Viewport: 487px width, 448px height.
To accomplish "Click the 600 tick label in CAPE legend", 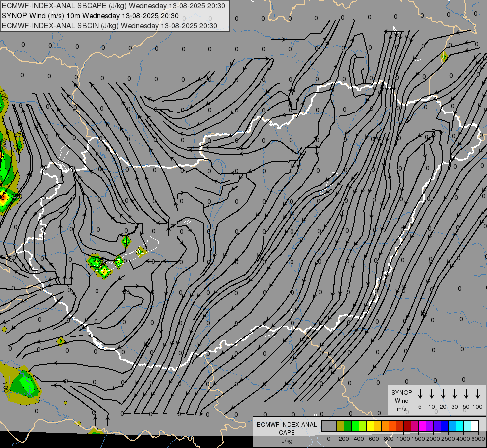I will pos(374,439).
